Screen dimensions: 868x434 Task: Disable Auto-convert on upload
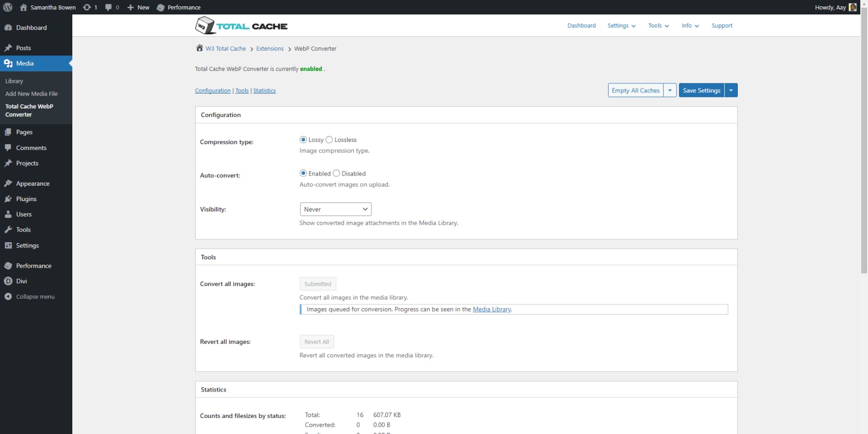point(336,173)
